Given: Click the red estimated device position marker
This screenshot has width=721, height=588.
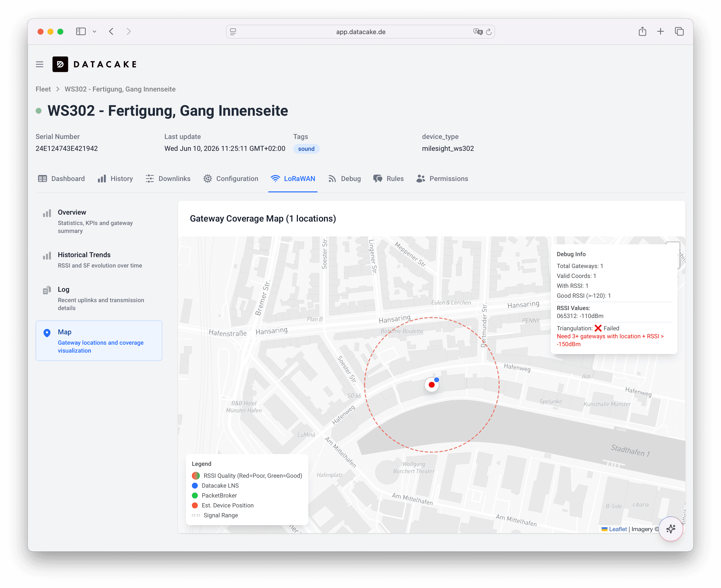Looking at the screenshot, I should coord(431,385).
